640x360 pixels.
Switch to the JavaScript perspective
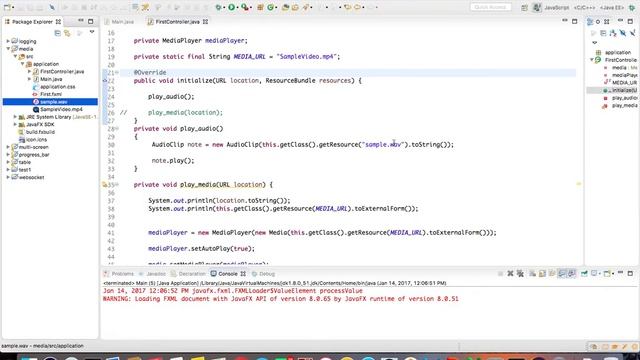[557, 7]
